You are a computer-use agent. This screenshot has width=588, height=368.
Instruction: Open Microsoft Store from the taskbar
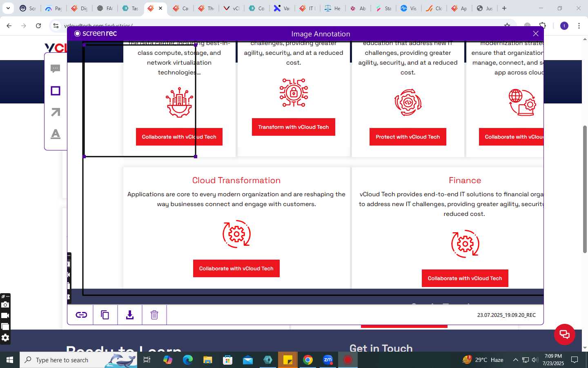tap(227, 360)
